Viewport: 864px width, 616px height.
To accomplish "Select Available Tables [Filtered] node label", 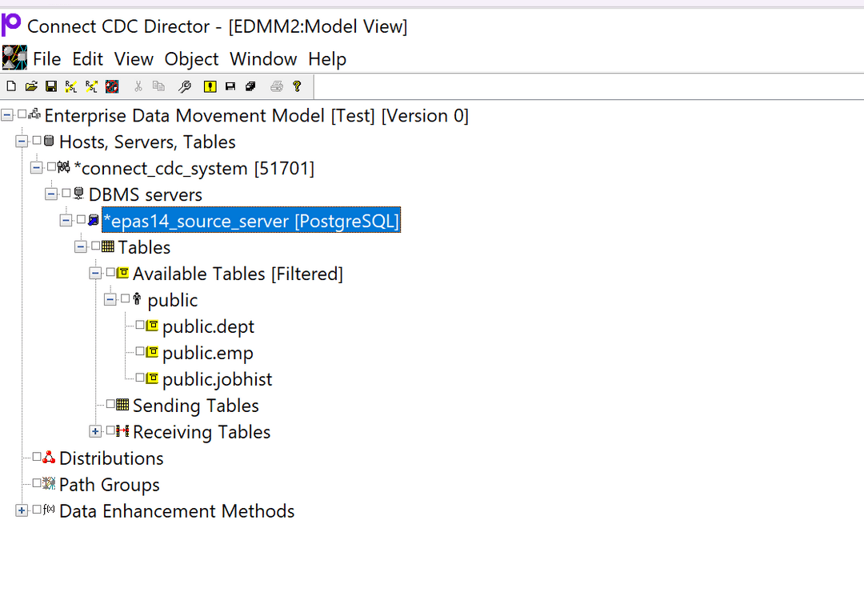I will [238, 274].
